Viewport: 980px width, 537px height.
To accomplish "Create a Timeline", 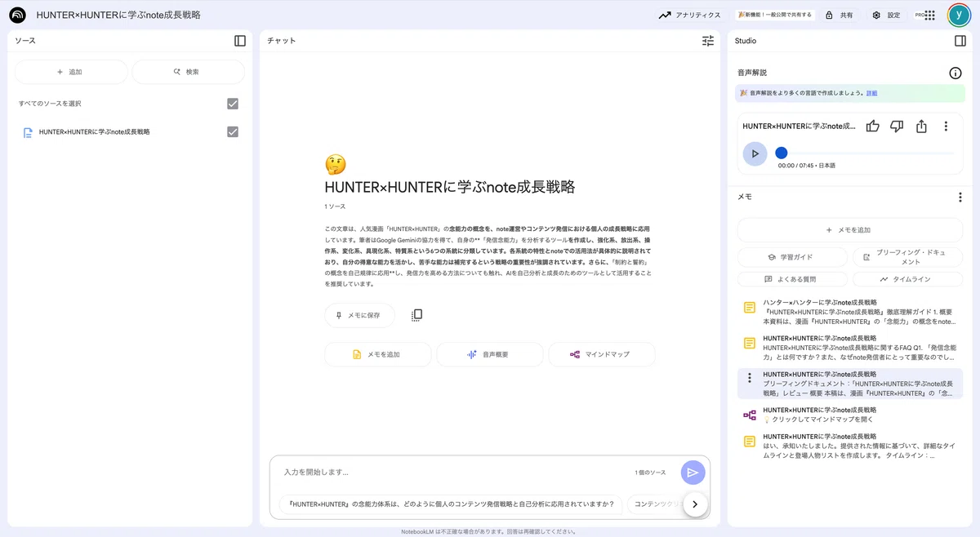I will [x=908, y=279].
